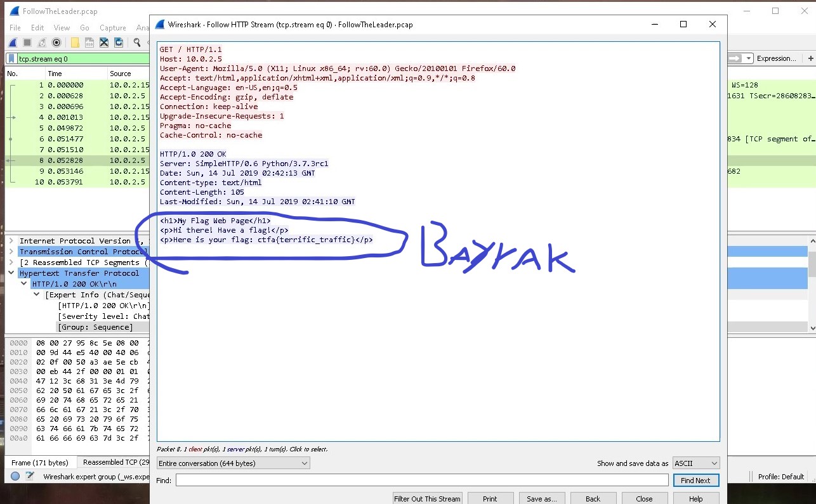The height and width of the screenshot is (504, 816).
Task: Click the expert info circle in status bar
Action: point(15,476)
